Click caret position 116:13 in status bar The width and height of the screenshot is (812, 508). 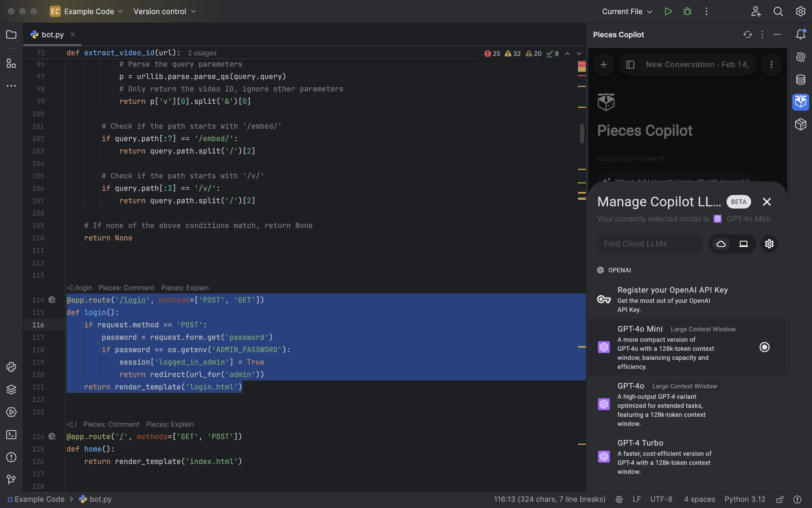[x=549, y=499]
